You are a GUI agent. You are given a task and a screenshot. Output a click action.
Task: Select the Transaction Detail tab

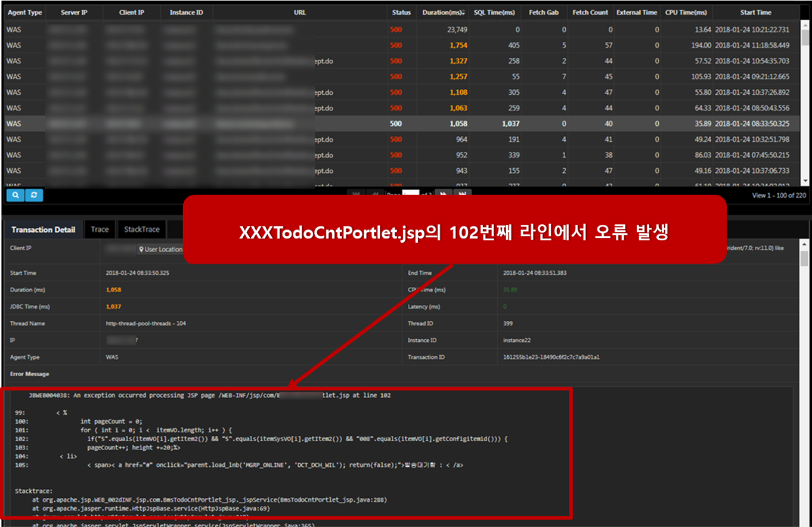[43, 229]
